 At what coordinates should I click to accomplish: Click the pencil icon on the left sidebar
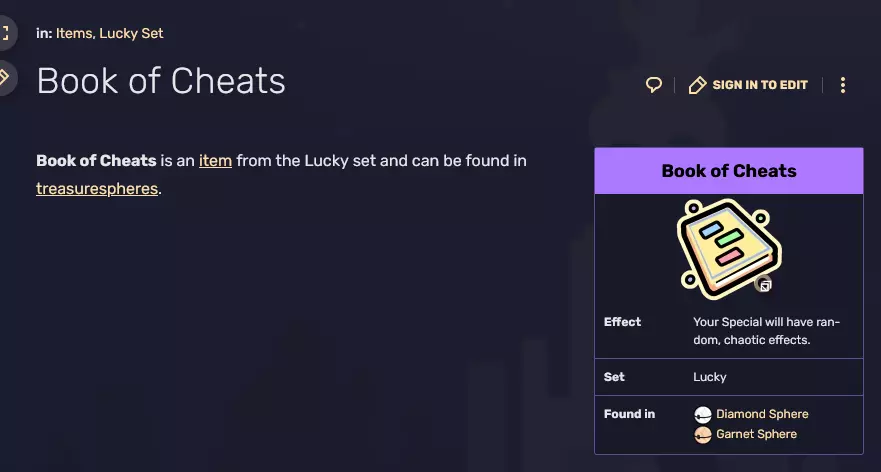[x=5, y=77]
